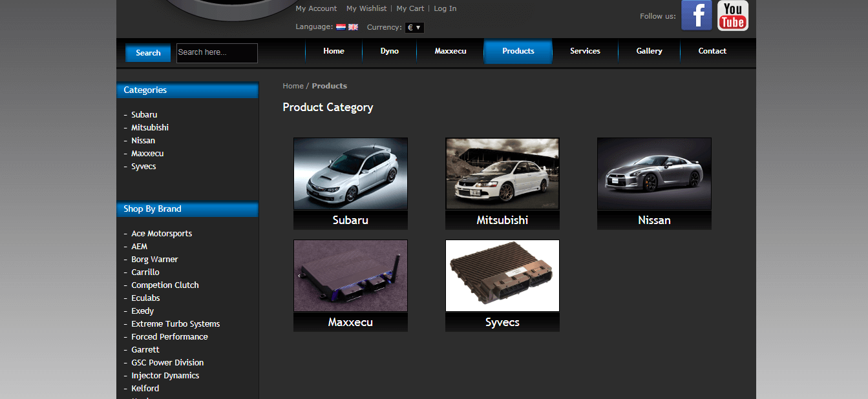Select the Products menu item
Viewport: 868px width, 399px height.
point(518,51)
